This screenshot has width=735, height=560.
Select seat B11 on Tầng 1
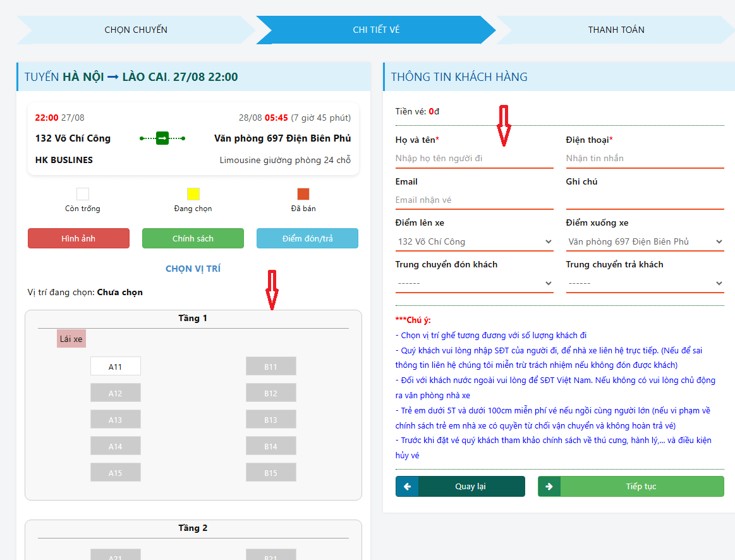(270, 367)
